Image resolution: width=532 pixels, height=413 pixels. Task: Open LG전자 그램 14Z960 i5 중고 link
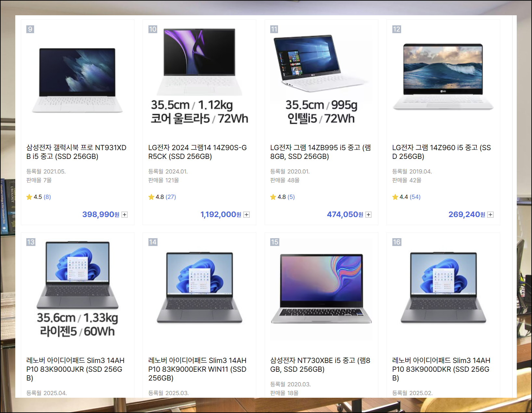coord(441,152)
